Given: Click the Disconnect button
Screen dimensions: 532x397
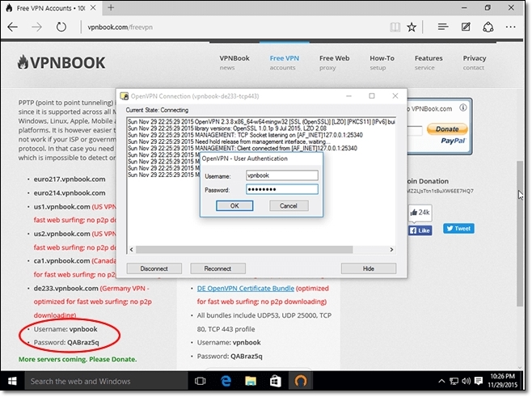Looking at the screenshot, I should click(154, 268).
